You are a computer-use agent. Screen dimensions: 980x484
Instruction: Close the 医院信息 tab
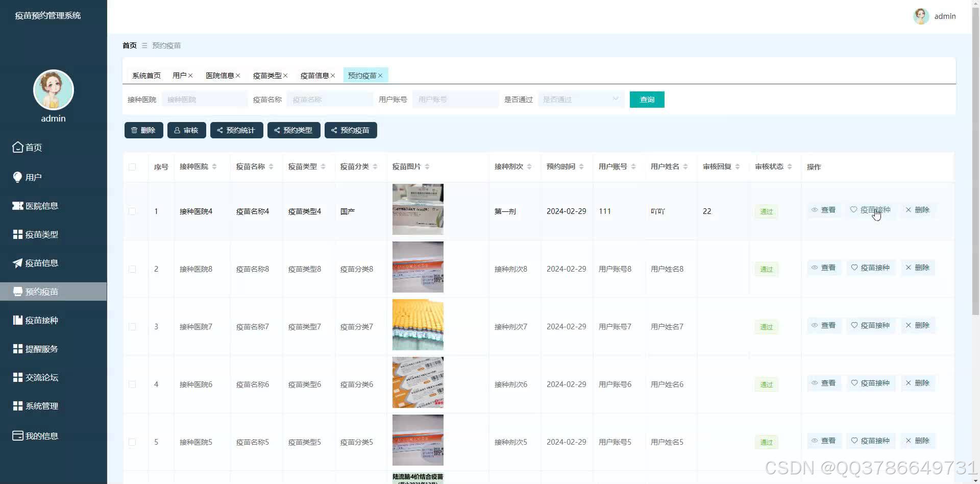pyautogui.click(x=238, y=76)
